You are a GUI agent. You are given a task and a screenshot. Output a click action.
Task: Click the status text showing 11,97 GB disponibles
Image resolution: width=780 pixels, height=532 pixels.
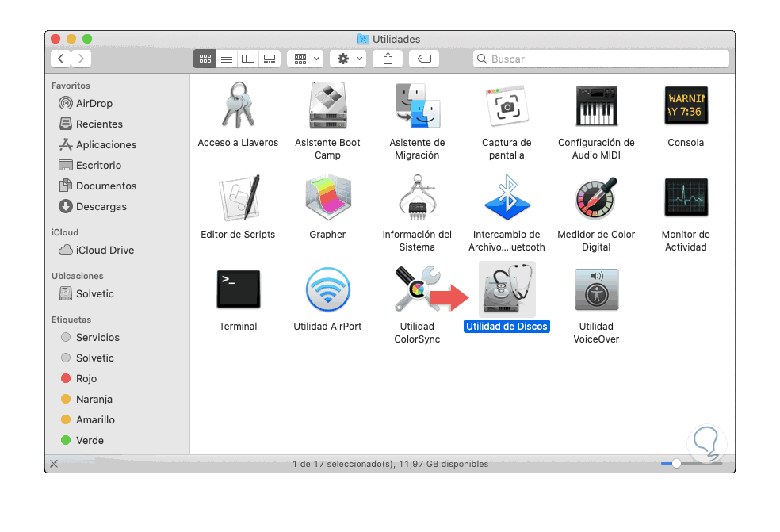(x=391, y=464)
